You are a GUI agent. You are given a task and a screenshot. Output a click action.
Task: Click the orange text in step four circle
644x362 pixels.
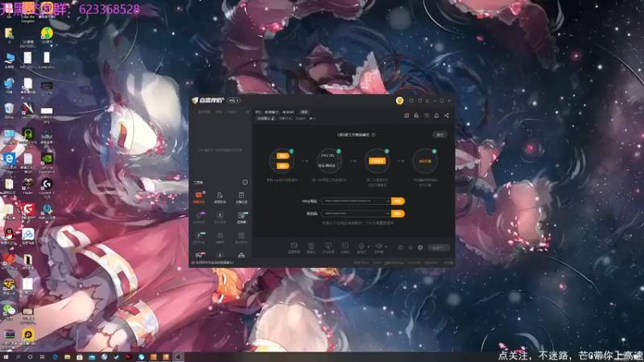[x=425, y=161]
